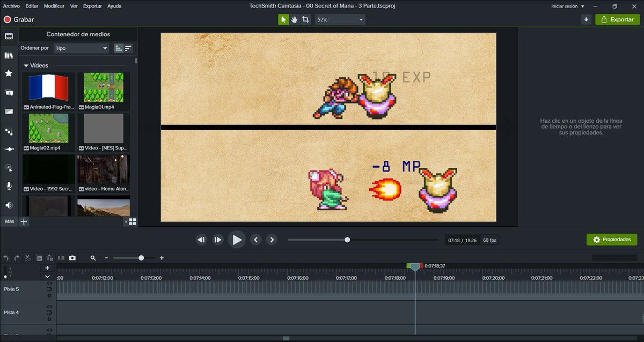This screenshot has width=644, height=342.
Task: Open the canvas zoom 52% dropdown
Action: pyautogui.click(x=340, y=19)
